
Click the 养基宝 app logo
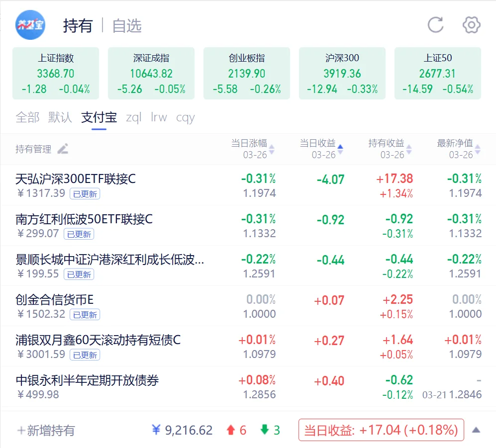tap(30, 25)
